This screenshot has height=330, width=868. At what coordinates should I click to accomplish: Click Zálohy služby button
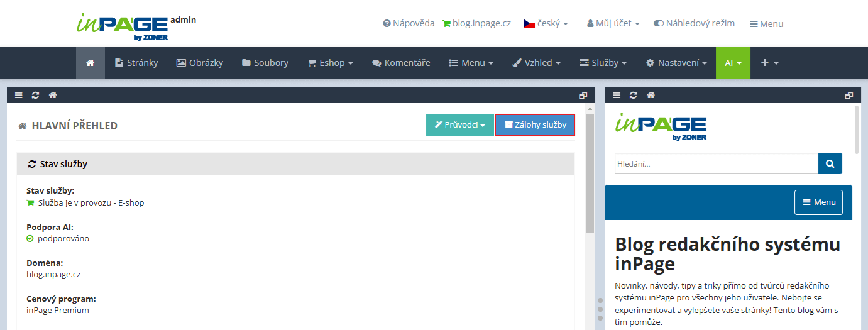tap(536, 125)
